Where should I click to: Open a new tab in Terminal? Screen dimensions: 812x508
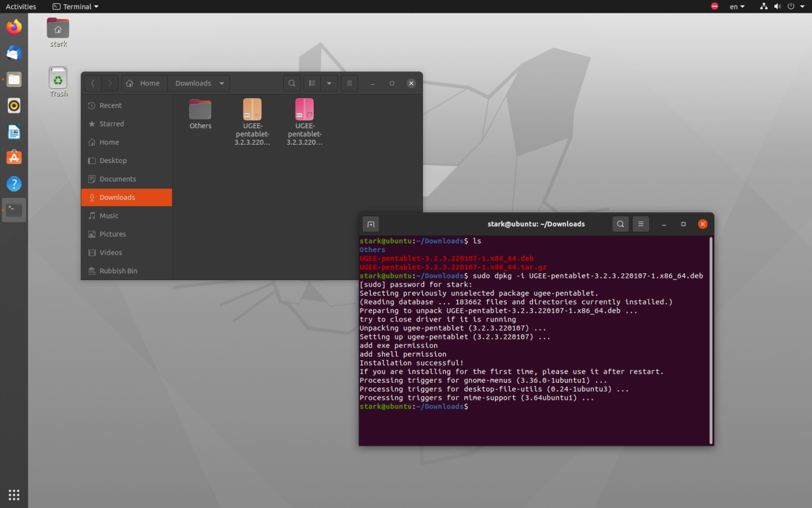pyautogui.click(x=371, y=224)
